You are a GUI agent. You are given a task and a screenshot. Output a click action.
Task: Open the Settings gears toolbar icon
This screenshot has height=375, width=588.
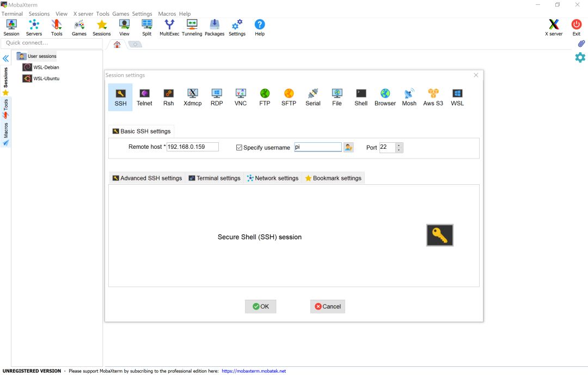point(237,28)
